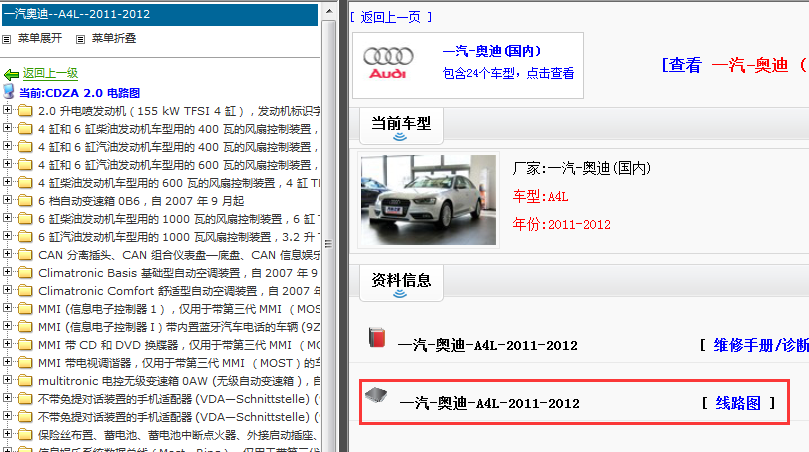This screenshot has height=452, width=809.
Task: Open the 一汽-奥迪 (国内) link
Action: [492, 51]
